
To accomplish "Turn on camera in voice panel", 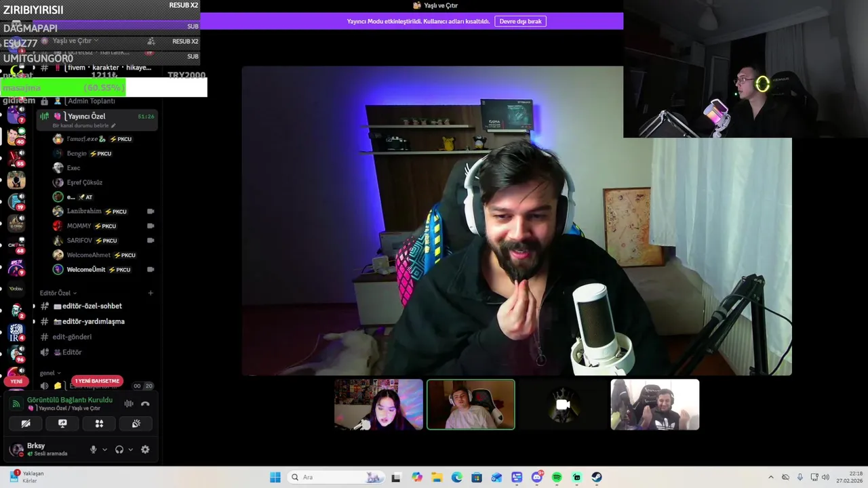I will pyautogui.click(x=26, y=424).
